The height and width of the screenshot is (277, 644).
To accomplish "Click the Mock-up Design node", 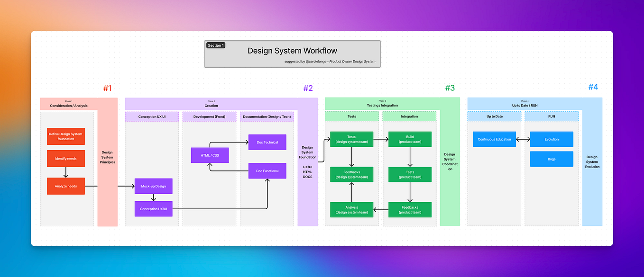I will (153, 186).
